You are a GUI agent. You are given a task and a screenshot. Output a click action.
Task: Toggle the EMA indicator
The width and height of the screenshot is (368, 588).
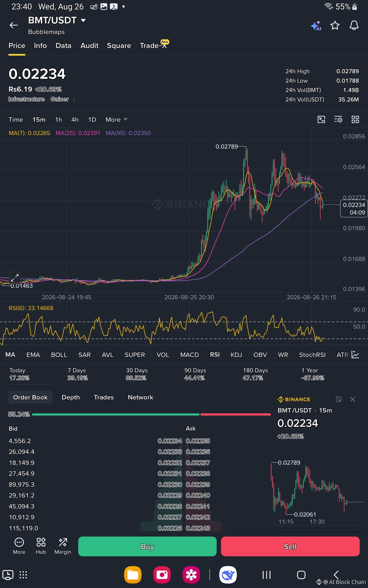pyautogui.click(x=33, y=355)
